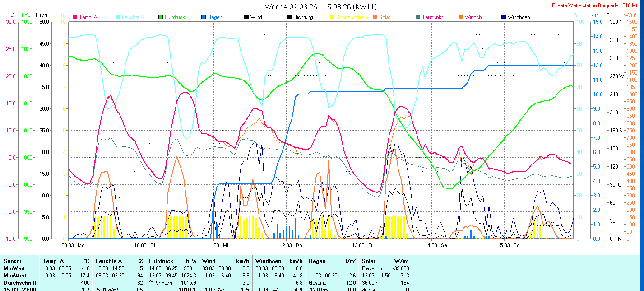The height and width of the screenshot is (291, 644).
Task: Click the yellow Sonnenschein legend square
Action: [x=332, y=17]
